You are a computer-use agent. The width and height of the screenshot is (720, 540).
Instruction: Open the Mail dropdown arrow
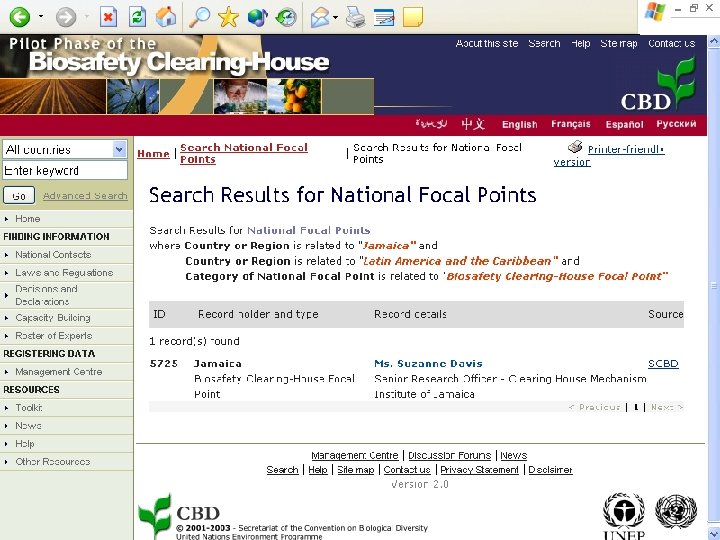[x=336, y=17]
